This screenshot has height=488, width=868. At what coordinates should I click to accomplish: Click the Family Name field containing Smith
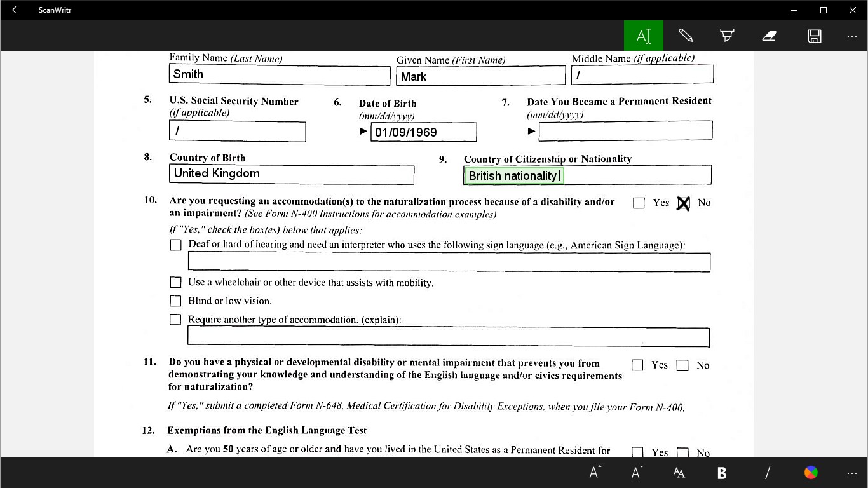(x=280, y=74)
